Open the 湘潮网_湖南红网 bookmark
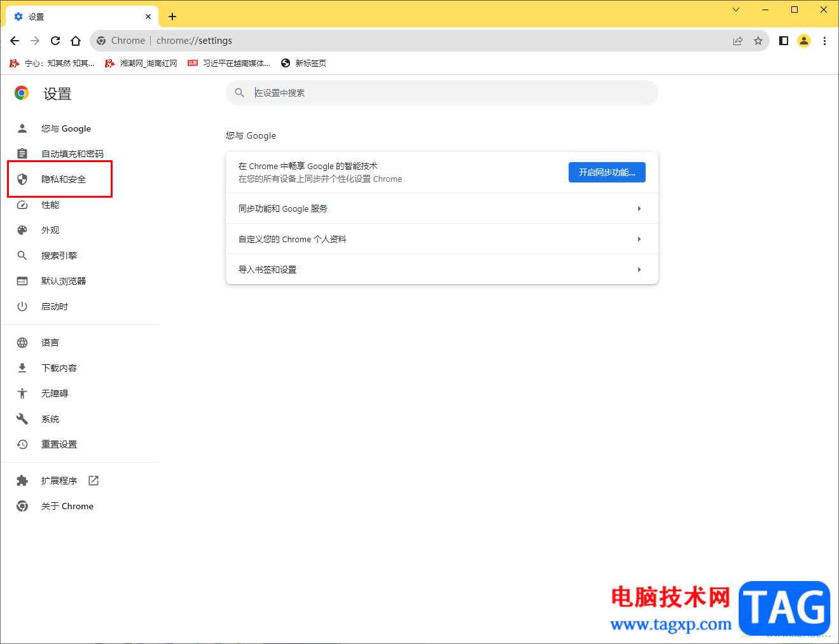This screenshot has height=644, width=839. (x=141, y=63)
